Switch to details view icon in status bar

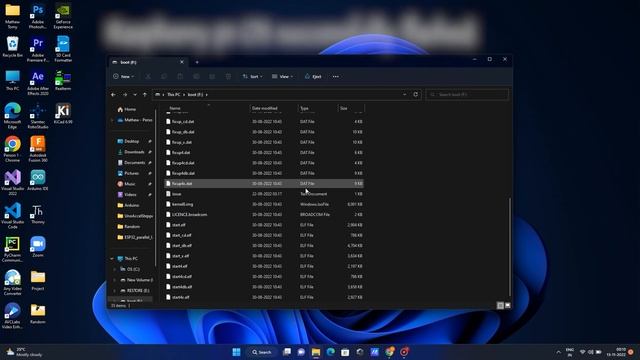(x=500, y=305)
